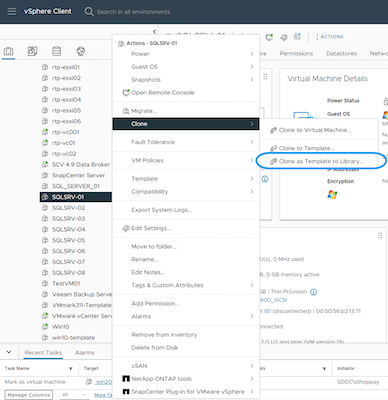Open the ACTIONS dropdown
The height and width of the screenshot is (400, 388).
(x=329, y=37)
